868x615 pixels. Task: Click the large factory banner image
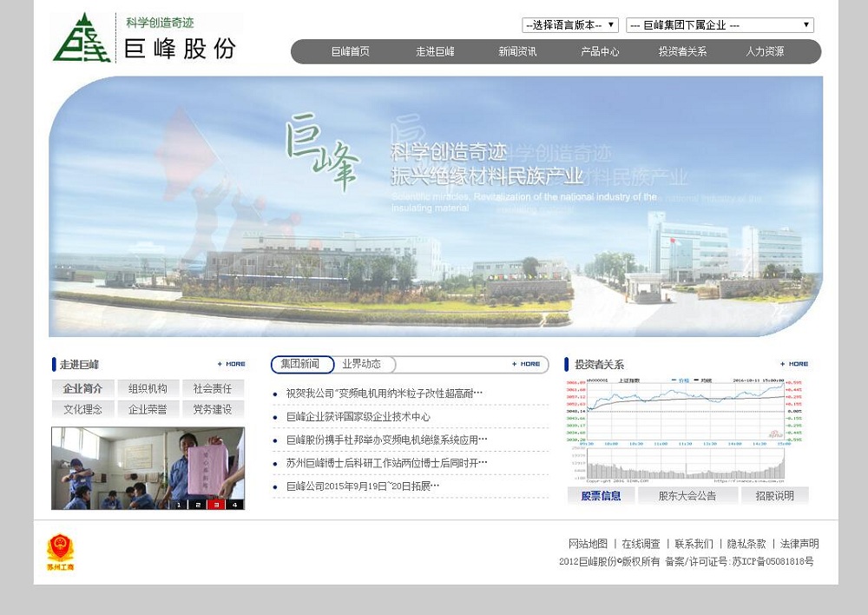[x=436, y=206]
